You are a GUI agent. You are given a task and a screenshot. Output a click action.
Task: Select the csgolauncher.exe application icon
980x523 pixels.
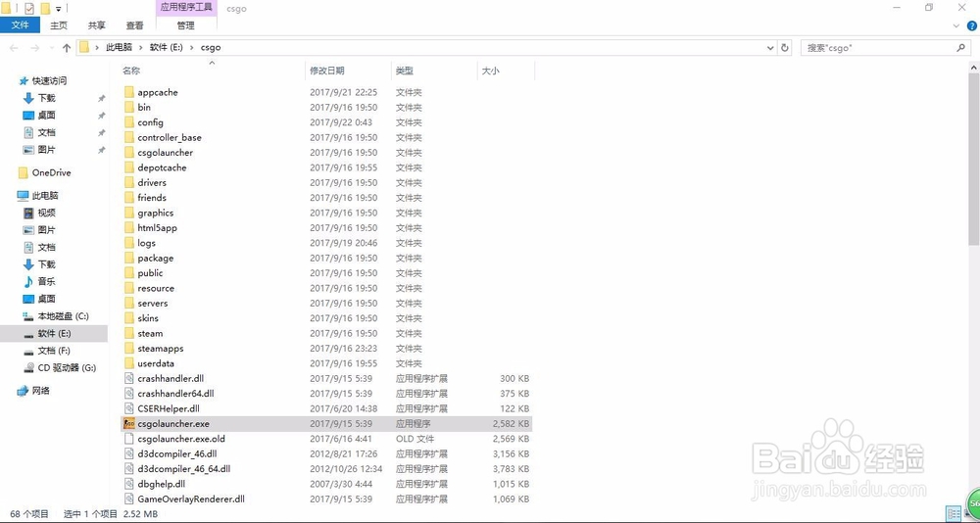tap(128, 423)
